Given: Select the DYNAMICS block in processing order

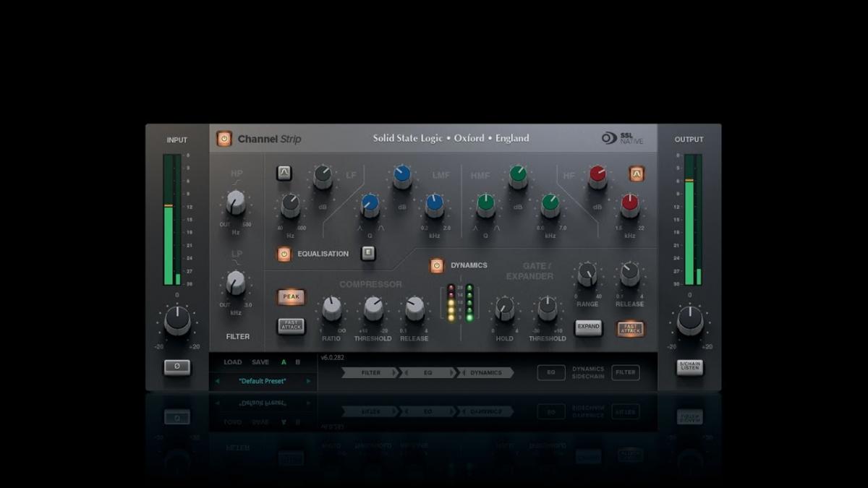Looking at the screenshot, I should [x=485, y=373].
